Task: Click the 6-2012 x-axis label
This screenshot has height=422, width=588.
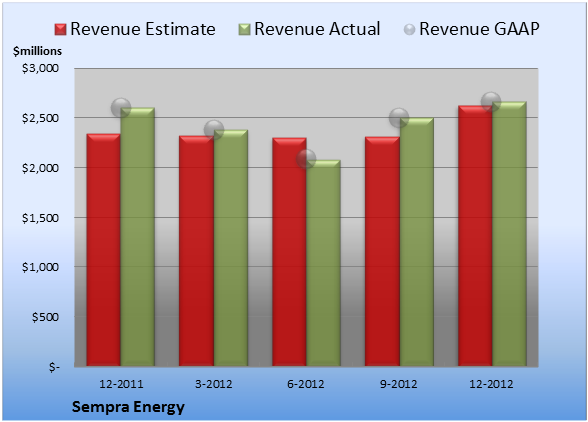Action: point(306,384)
